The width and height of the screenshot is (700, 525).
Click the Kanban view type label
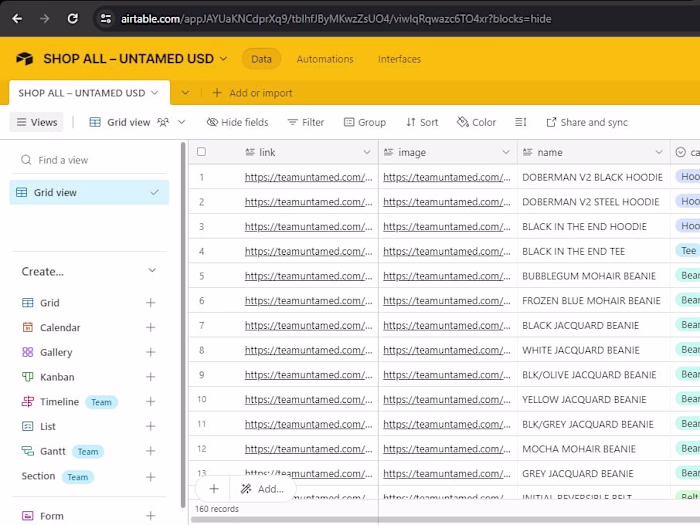[57, 377]
